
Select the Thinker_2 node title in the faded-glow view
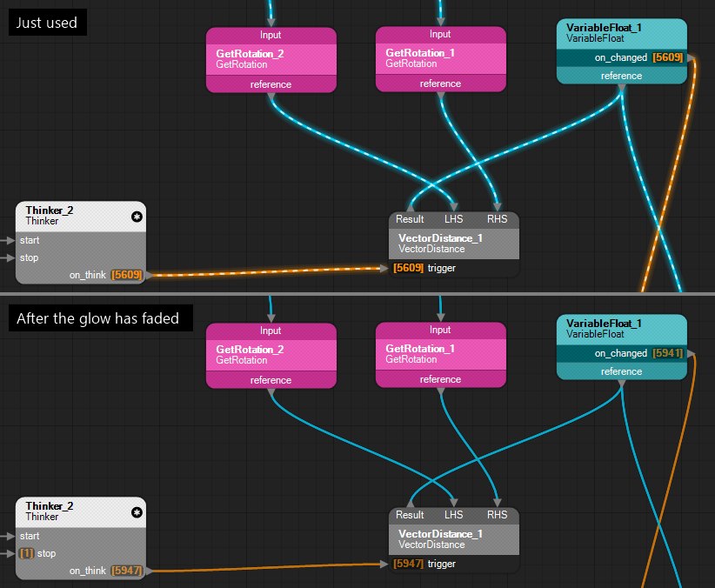(50, 505)
